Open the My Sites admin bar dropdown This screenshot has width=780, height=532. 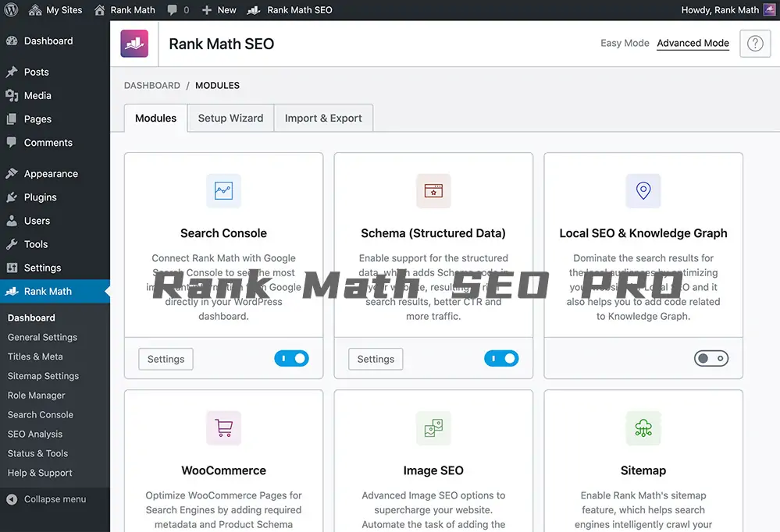(x=55, y=10)
